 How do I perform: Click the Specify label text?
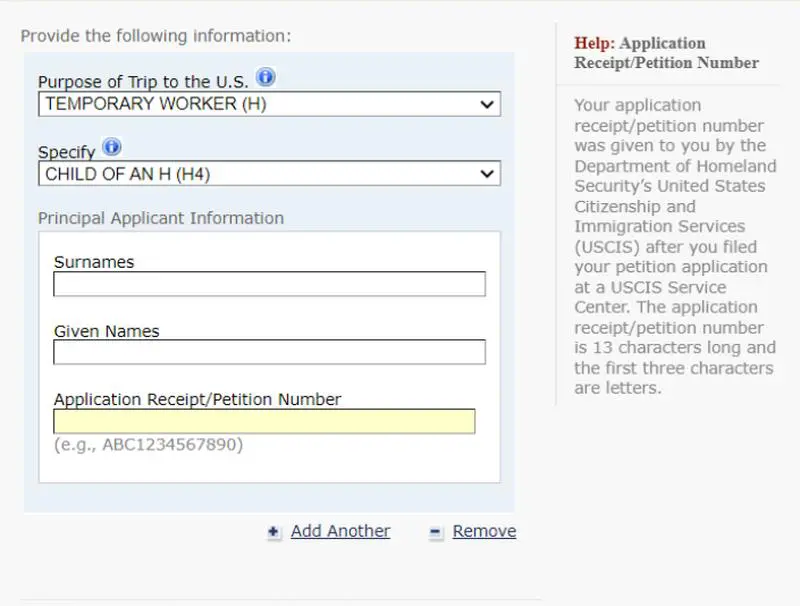click(x=66, y=152)
